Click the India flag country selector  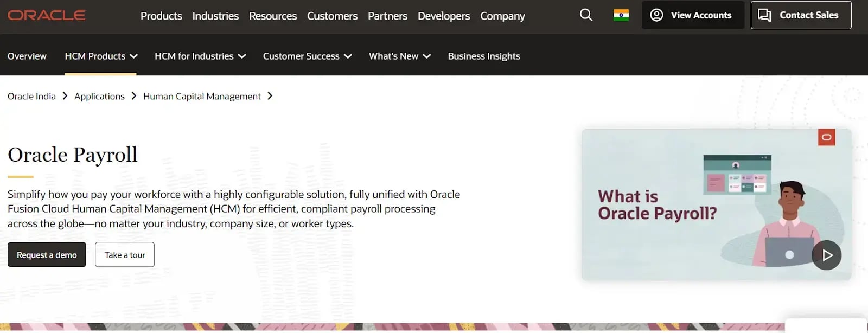pyautogui.click(x=621, y=15)
